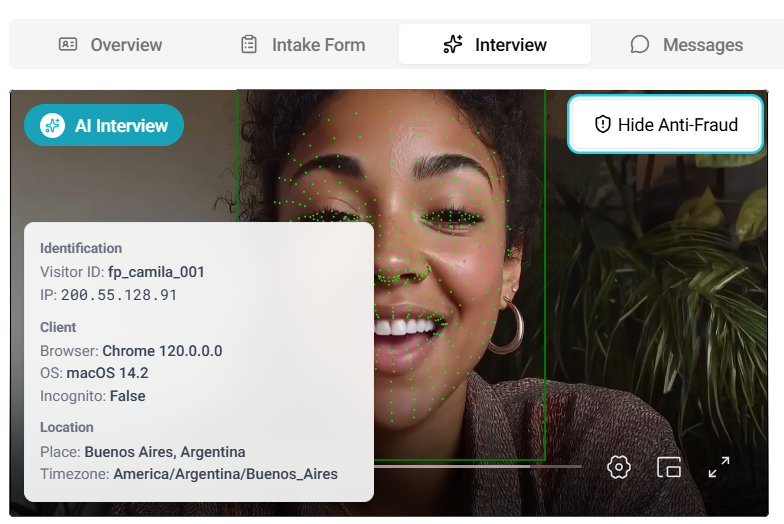Click the Incognito False value
This screenshot has height=524, width=784.
[x=127, y=396]
